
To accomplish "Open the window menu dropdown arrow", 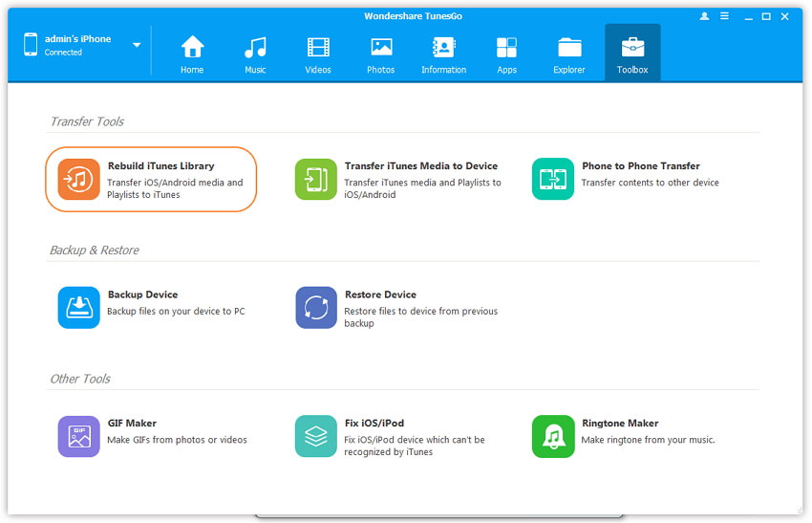I will 726,17.
